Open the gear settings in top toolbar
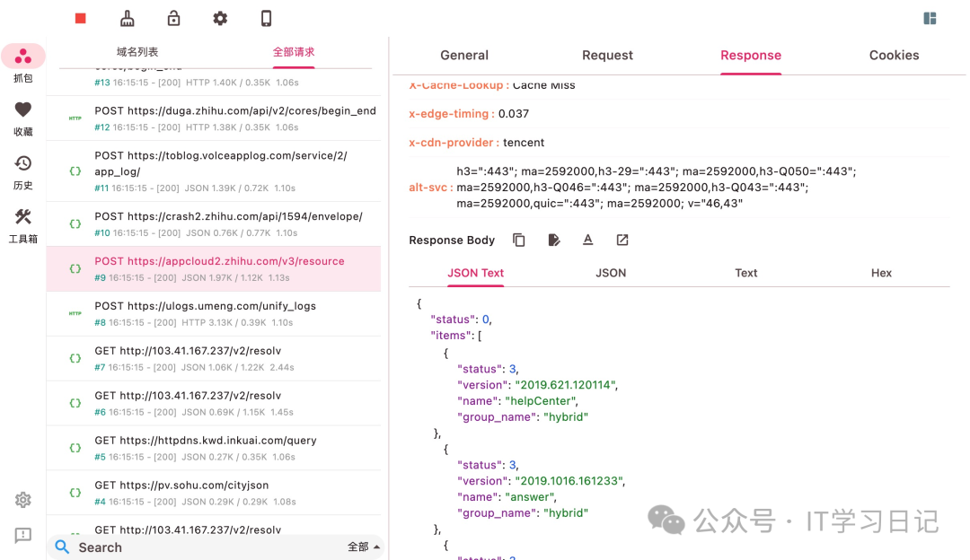Image resolution: width=970 pixels, height=560 pixels. click(220, 19)
